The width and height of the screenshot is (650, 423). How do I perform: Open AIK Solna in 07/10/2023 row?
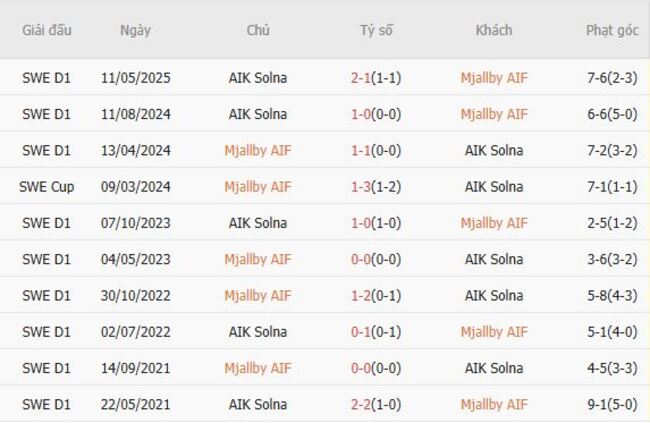click(258, 223)
